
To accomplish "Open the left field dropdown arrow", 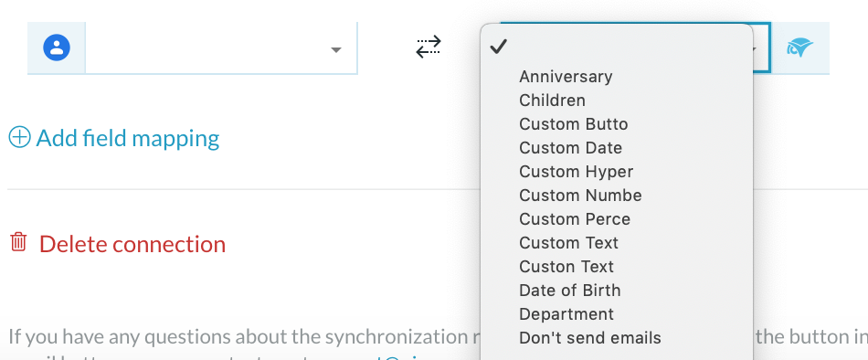I will [335, 50].
